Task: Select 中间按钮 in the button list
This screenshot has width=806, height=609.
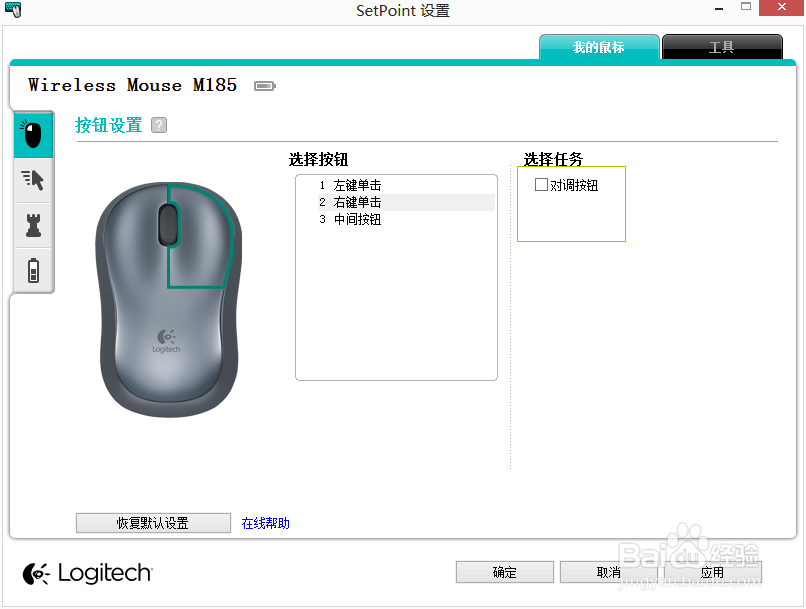Action: point(406,219)
